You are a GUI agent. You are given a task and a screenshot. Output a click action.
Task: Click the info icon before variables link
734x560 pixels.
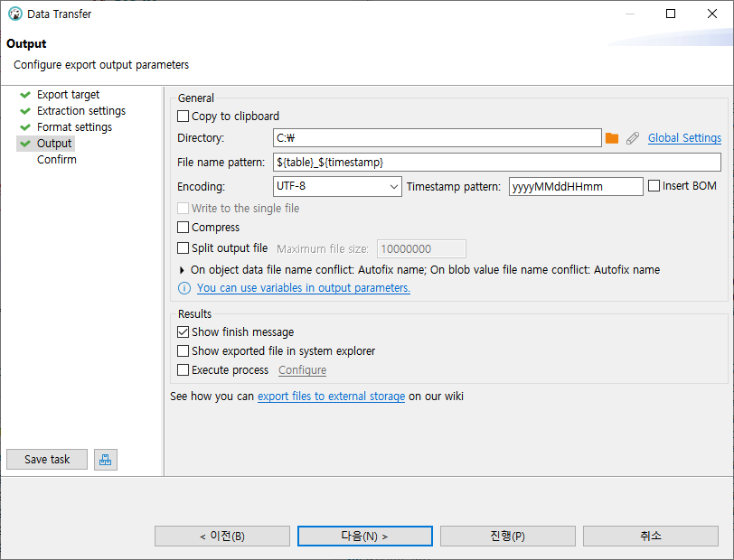(x=184, y=288)
